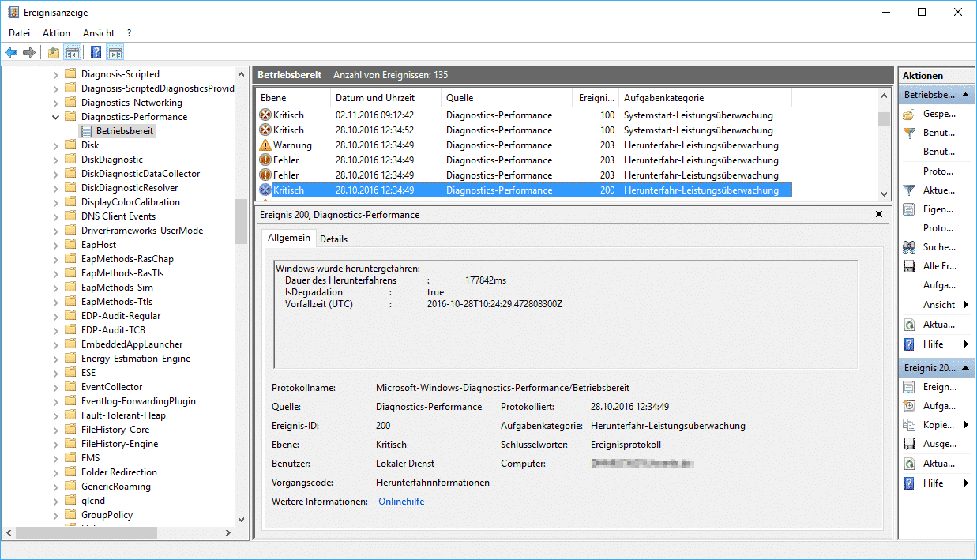The width and height of the screenshot is (977, 560).
Task: Toggle the action pane show/hide toolbar icon
Action: (x=115, y=53)
